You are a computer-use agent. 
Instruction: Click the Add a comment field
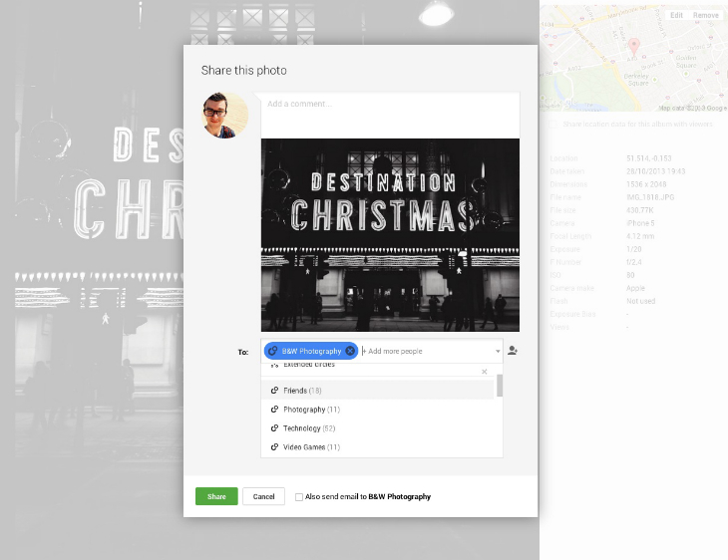[390, 115]
